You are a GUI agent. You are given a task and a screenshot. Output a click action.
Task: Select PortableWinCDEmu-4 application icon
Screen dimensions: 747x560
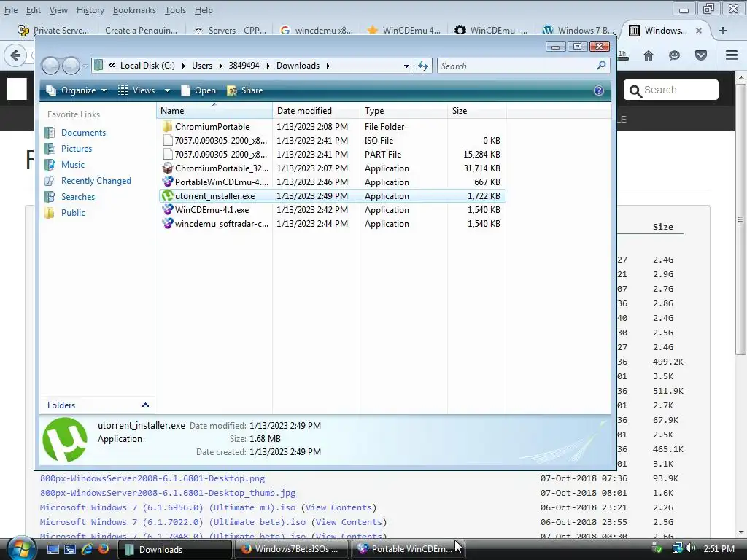pyautogui.click(x=167, y=182)
